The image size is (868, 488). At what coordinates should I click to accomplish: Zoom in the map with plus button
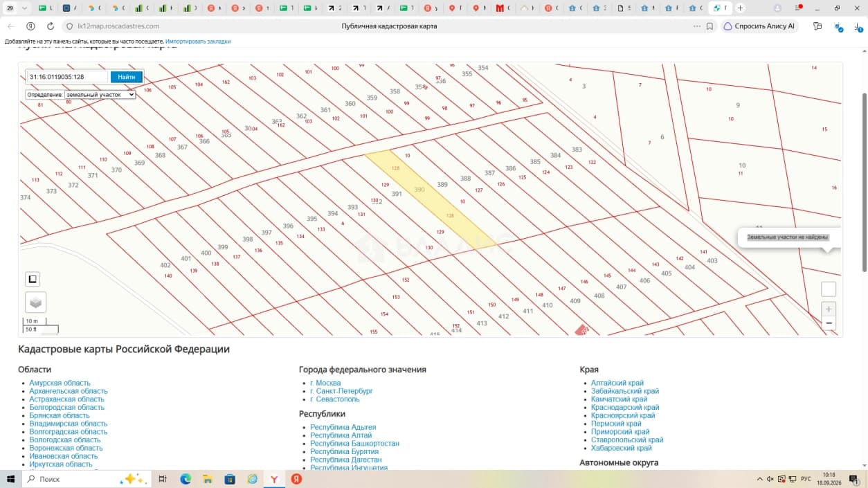tap(829, 309)
